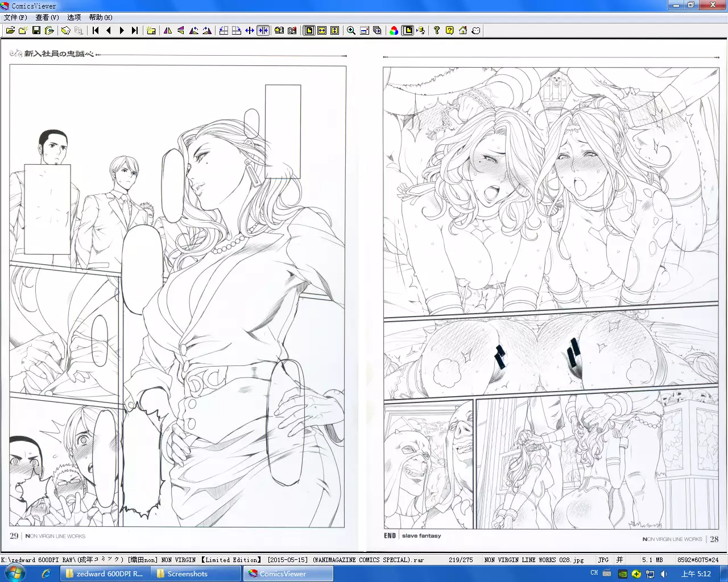
Task: Open the RGB color adjustment icon
Action: (x=394, y=31)
